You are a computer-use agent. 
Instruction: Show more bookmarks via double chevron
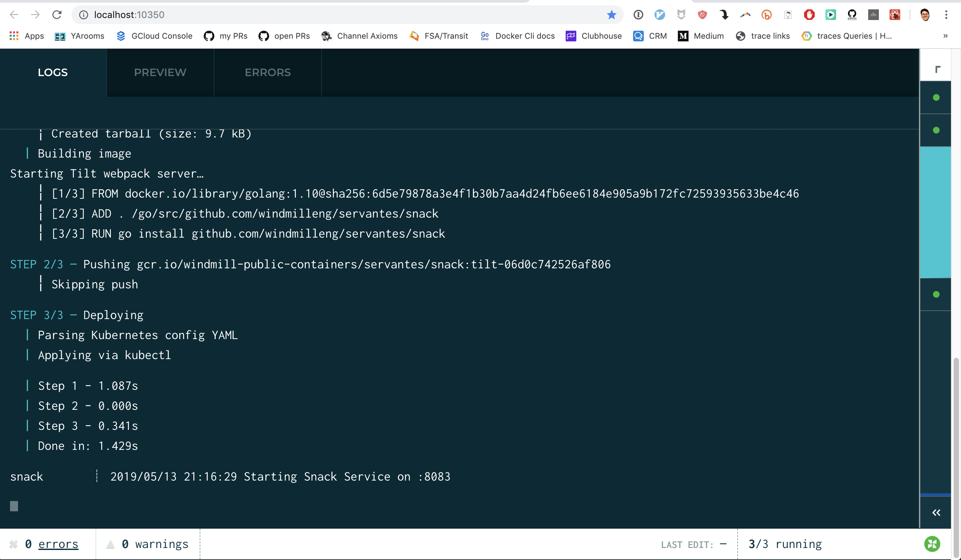coord(945,36)
